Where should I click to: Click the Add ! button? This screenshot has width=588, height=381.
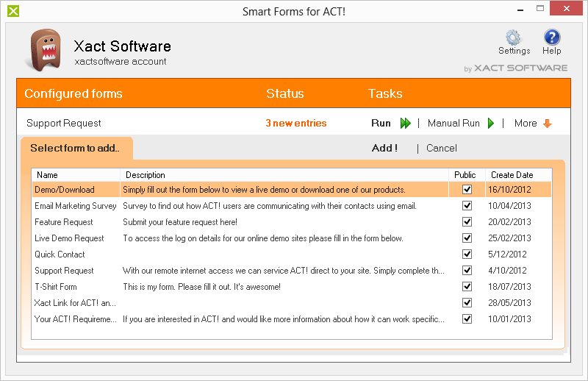(384, 148)
